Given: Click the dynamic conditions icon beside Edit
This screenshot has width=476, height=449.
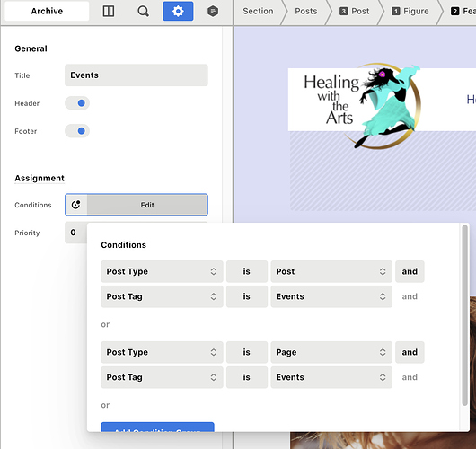Looking at the screenshot, I should tap(76, 205).
